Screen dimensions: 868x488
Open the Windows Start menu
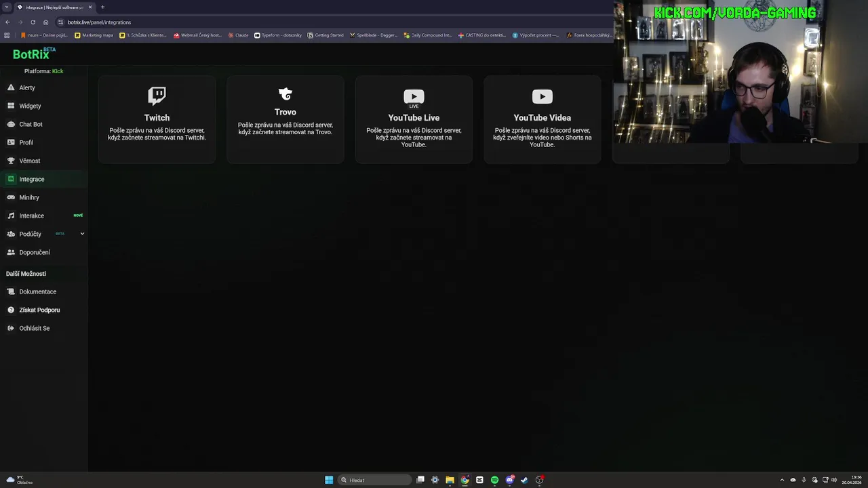click(x=329, y=480)
